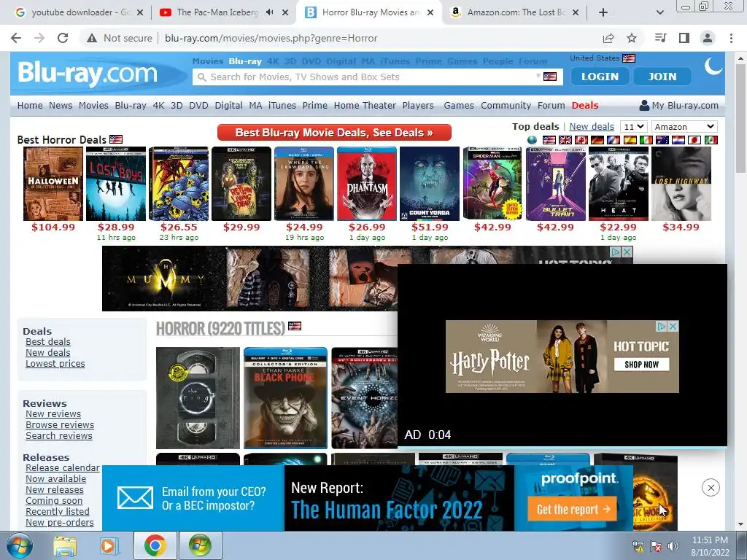Open the Lost Boys deal cover
This screenshot has height=560, width=747.
(116, 184)
